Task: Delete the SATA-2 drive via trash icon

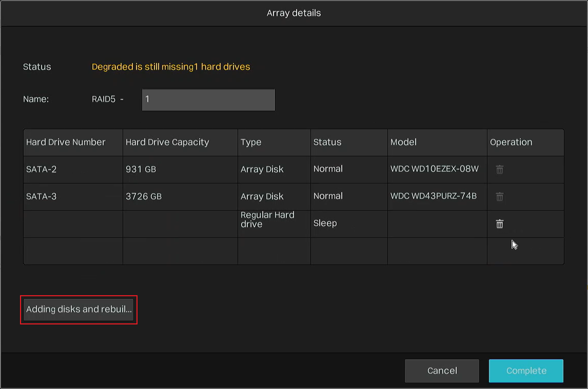Action: coord(499,169)
